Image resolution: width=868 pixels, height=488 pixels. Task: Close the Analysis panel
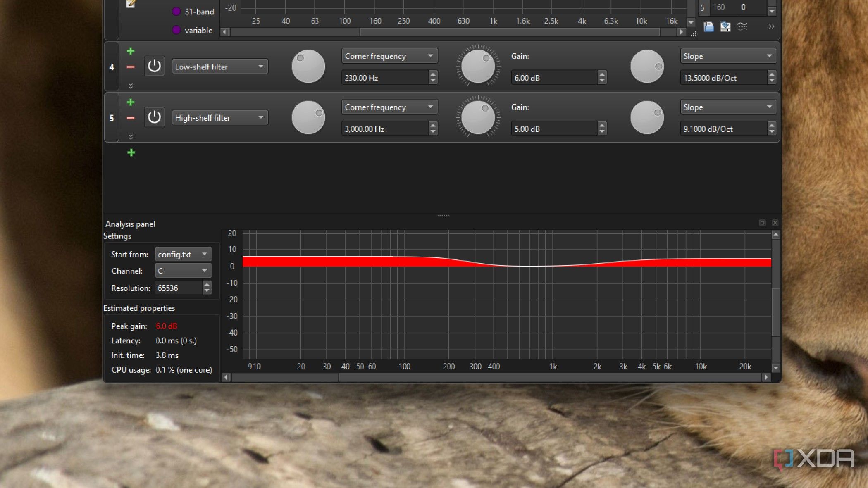tap(775, 223)
